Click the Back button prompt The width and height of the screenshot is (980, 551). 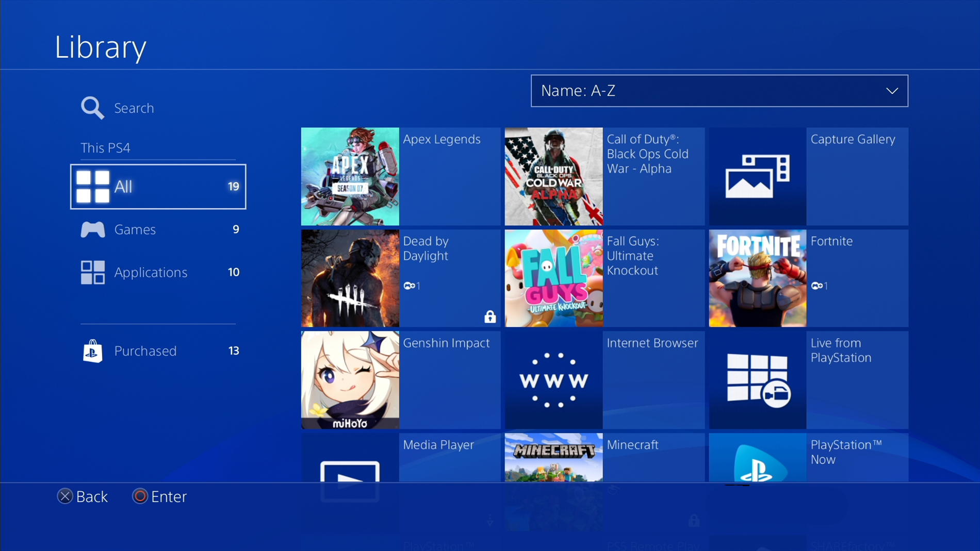click(83, 496)
